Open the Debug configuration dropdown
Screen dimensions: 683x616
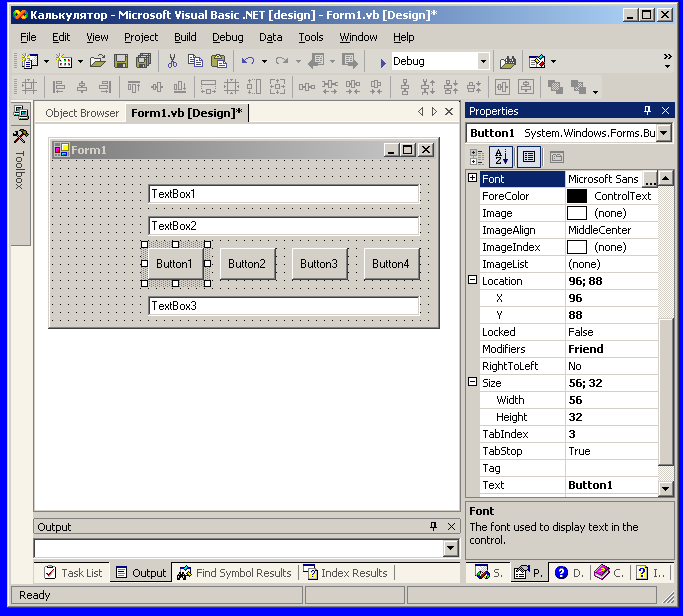pyautogui.click(x=483, y=61)
